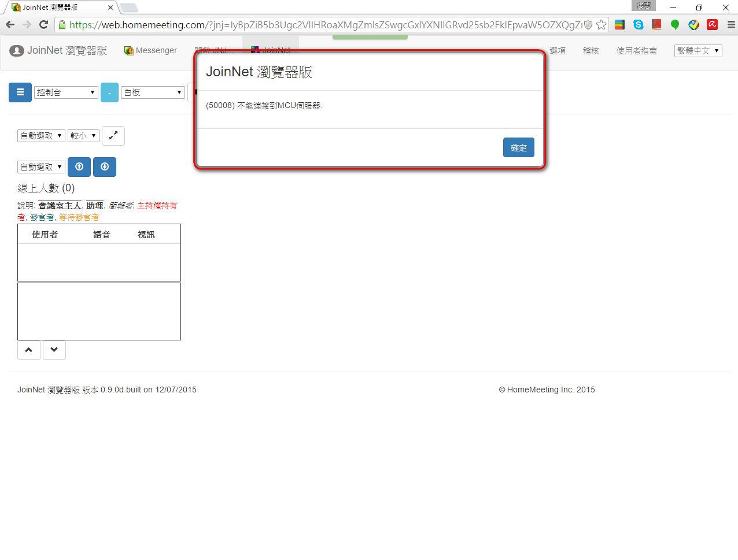Click the 線上人數 (0) heading
This screenshot has height=560, width=738.
[x=46, y=188]
